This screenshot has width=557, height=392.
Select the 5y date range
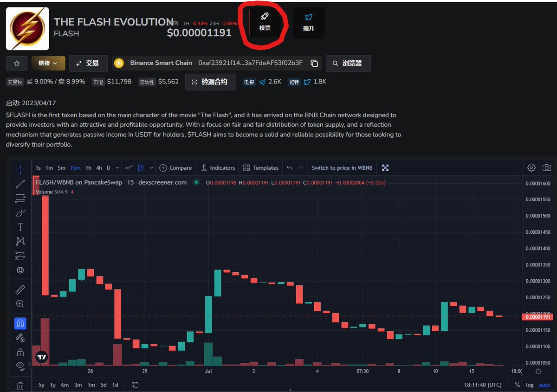41,385
